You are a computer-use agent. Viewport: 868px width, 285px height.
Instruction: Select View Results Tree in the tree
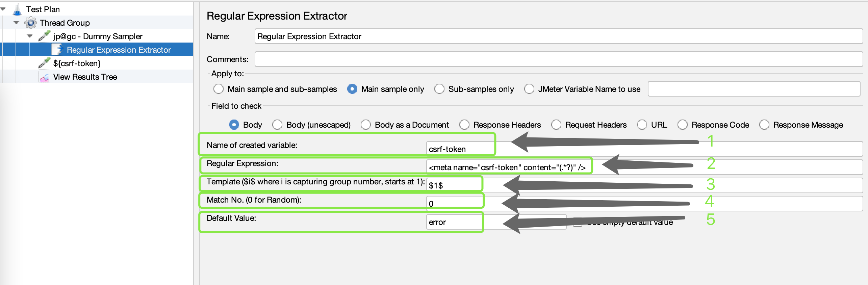click(x=85, y=77)
